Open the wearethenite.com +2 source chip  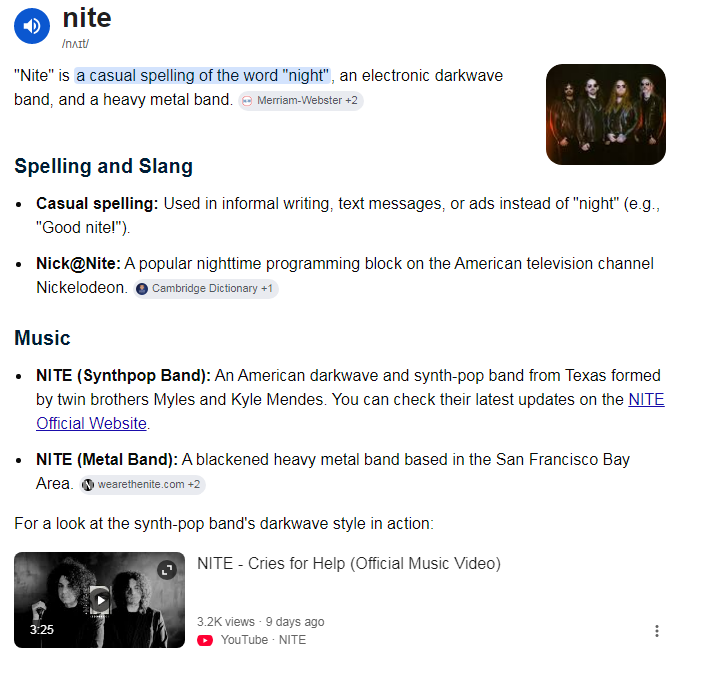(142, 485)
